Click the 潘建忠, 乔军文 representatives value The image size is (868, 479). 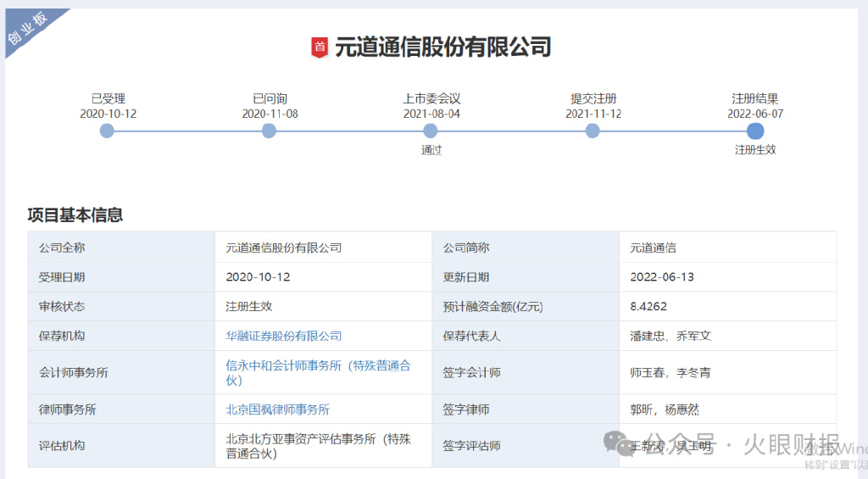[670, 336]
